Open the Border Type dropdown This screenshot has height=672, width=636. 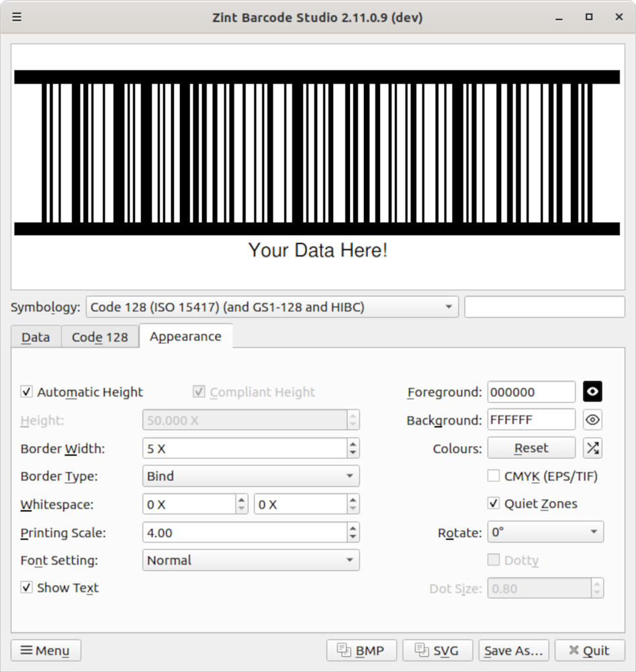(251, 476)
